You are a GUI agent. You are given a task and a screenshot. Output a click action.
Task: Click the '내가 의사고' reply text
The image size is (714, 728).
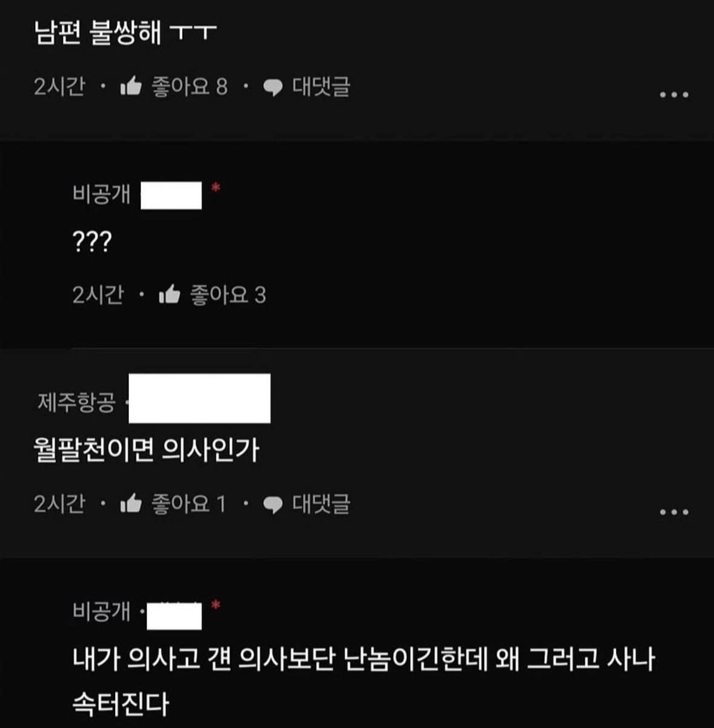(363, 681)
